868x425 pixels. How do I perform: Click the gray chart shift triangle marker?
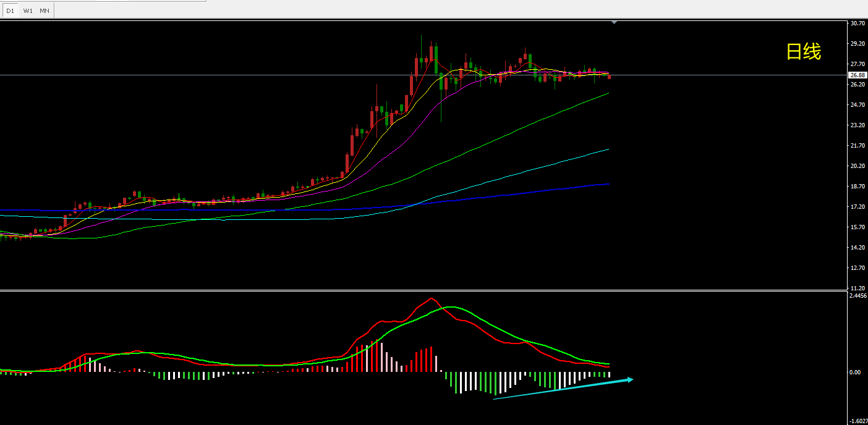614,22
